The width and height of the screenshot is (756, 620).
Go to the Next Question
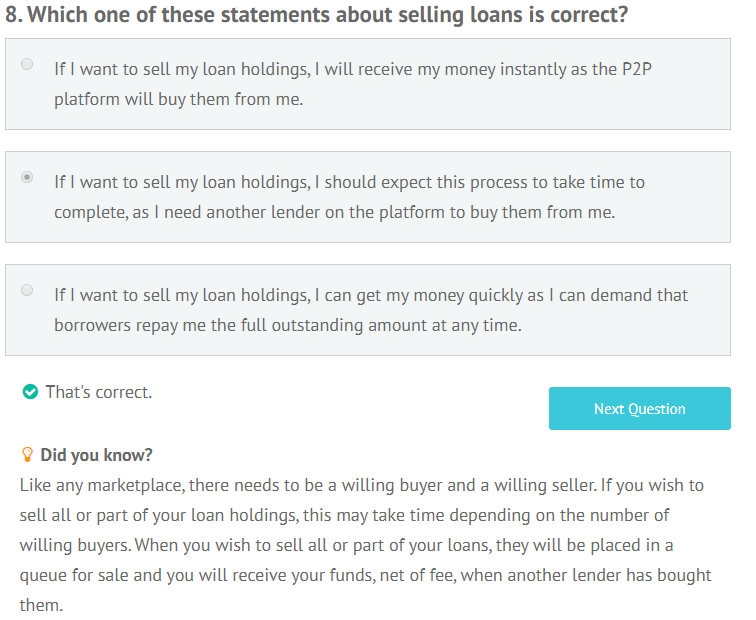tap(639, 408)
